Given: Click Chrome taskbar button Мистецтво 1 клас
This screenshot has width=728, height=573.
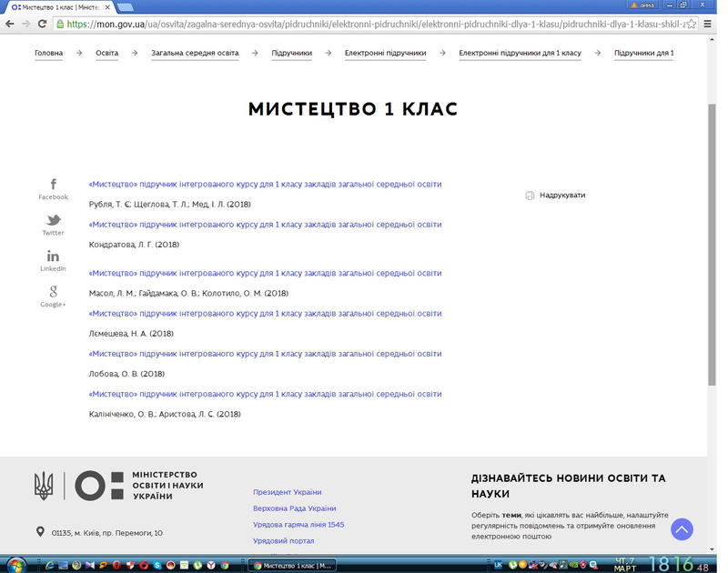Looking at the screenshot, I should pyautogui.click(x=292, y=565).
